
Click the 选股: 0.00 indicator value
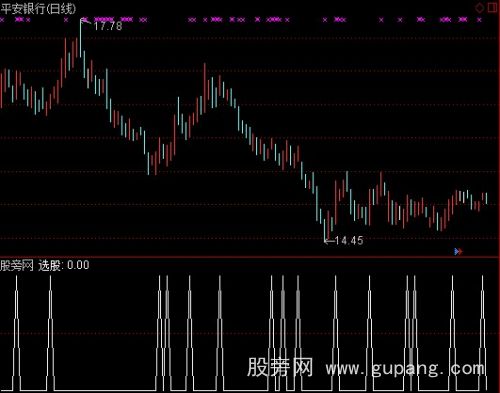click(64, 265)
